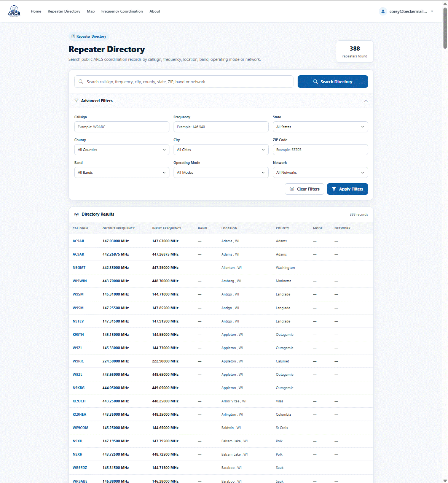Click the Clear Filters button
Image resolution: width=448 pixels, height=483 pixels.
click(x=305, y=189)
